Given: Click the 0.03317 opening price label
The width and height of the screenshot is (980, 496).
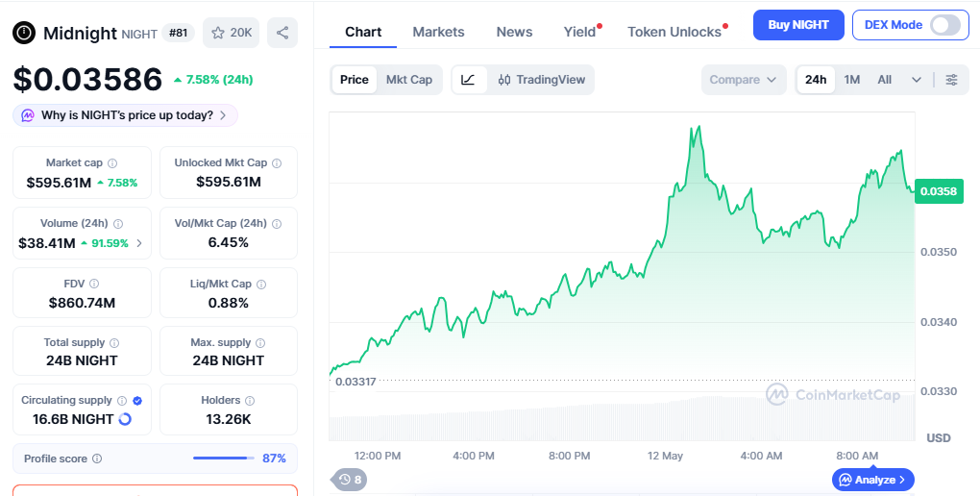Looking at the screenshot, I should point(355,382).
